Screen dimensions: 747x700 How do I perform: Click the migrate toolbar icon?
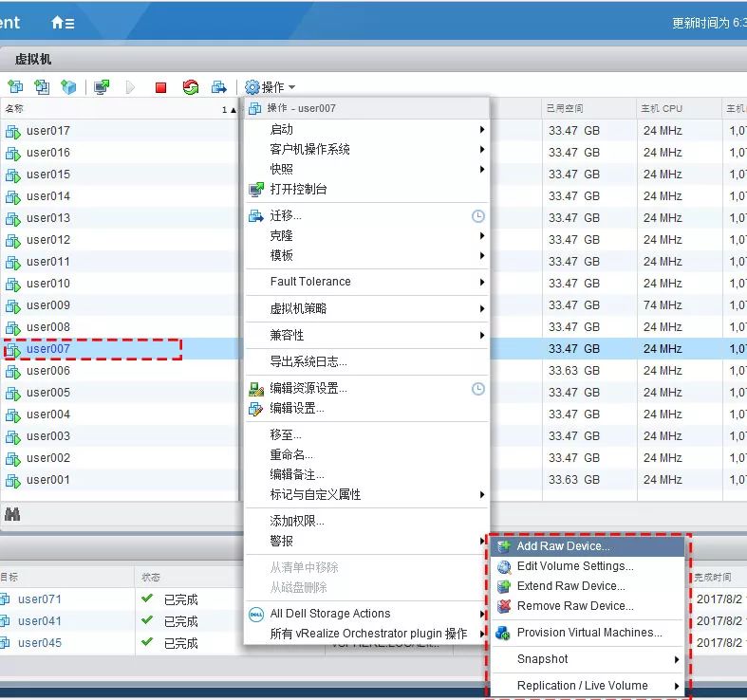[218, 86]
